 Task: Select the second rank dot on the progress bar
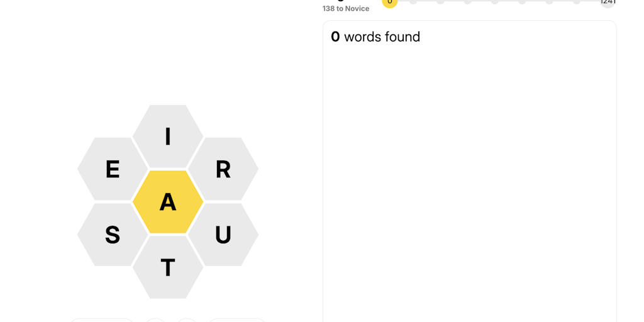pos(440,2)
